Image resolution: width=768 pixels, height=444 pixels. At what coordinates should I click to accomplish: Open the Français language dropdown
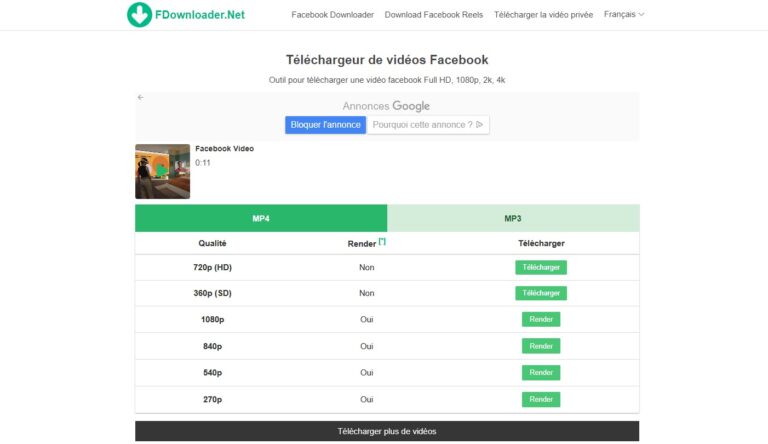click(624, 14)
